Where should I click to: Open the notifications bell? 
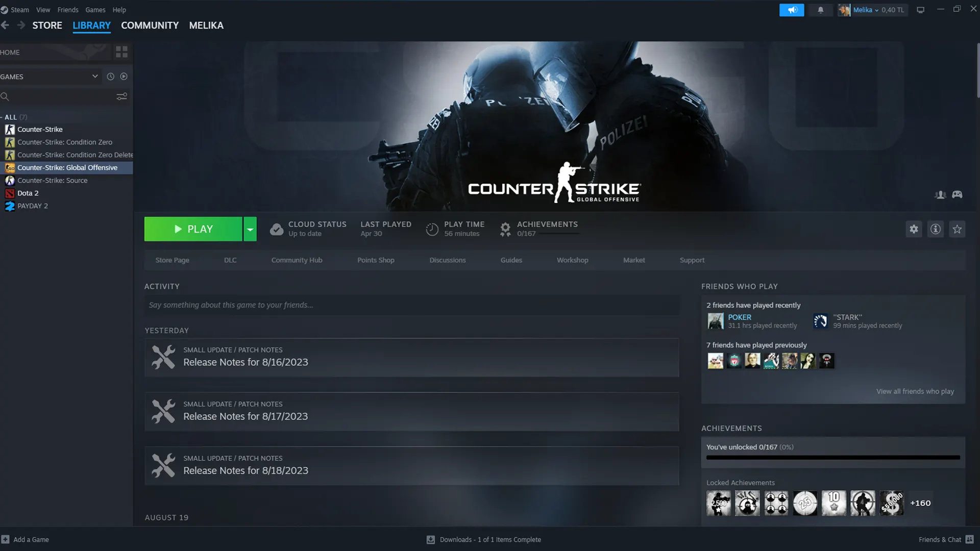[x=821, y=10]
